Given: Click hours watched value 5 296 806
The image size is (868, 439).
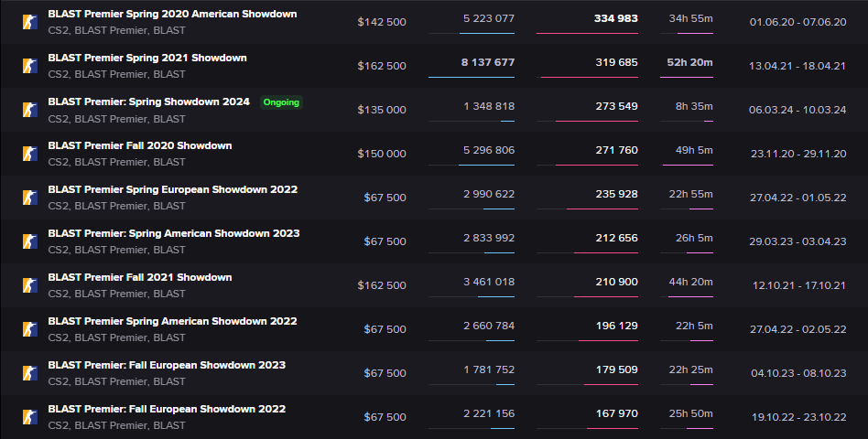Looking at the screenshot, I should click(x=489, y=150).
